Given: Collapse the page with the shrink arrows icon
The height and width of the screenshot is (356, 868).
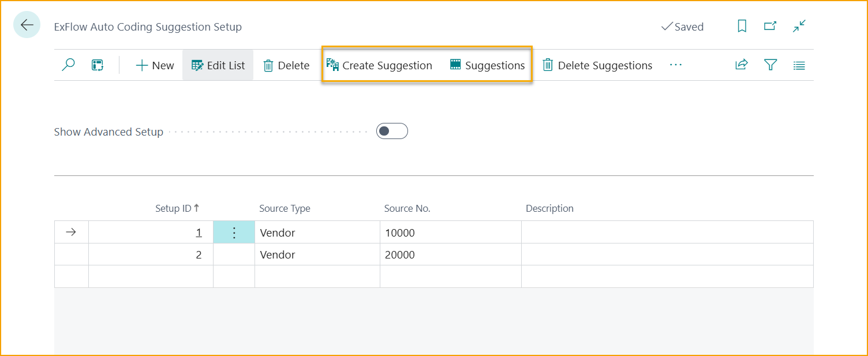Looking at the screenshot, I should [799, 26].
